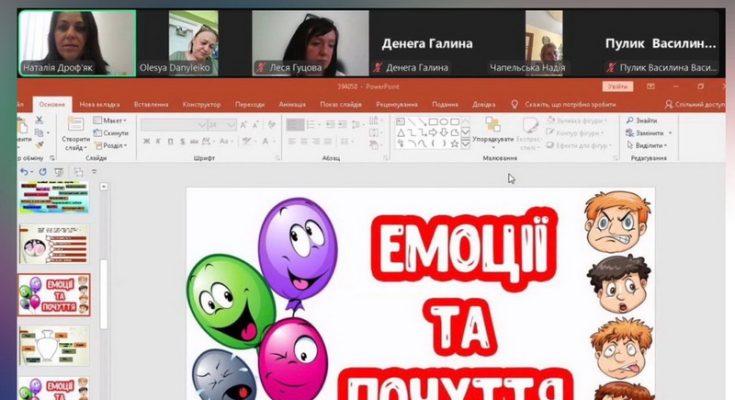Viewport: 735px width, 400px height.
Task: Toggle italic formatting (К)
Action: pos(159,141)
